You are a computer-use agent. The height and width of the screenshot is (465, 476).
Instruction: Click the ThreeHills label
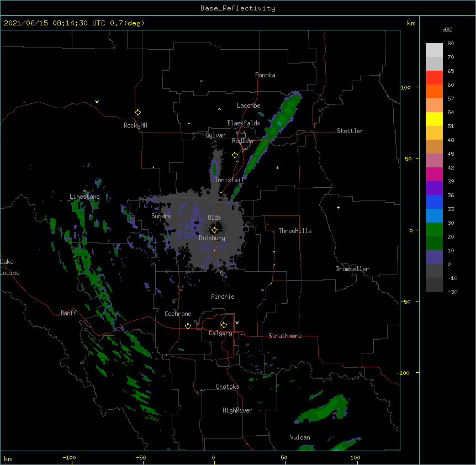[x=295, y=231]
